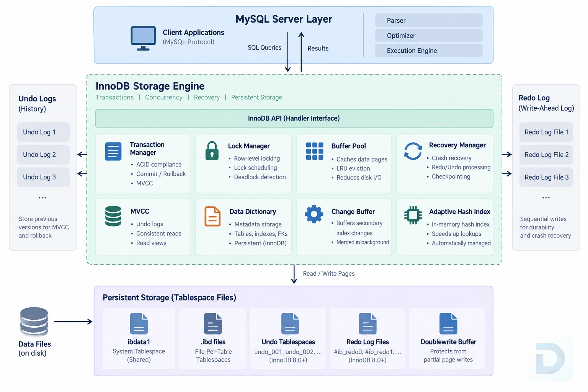Image resolution: width=588 pixels, height=392 pixels.
Task: Click the InnoDB API (Handler Interface) bar
Action: (294, 119)
